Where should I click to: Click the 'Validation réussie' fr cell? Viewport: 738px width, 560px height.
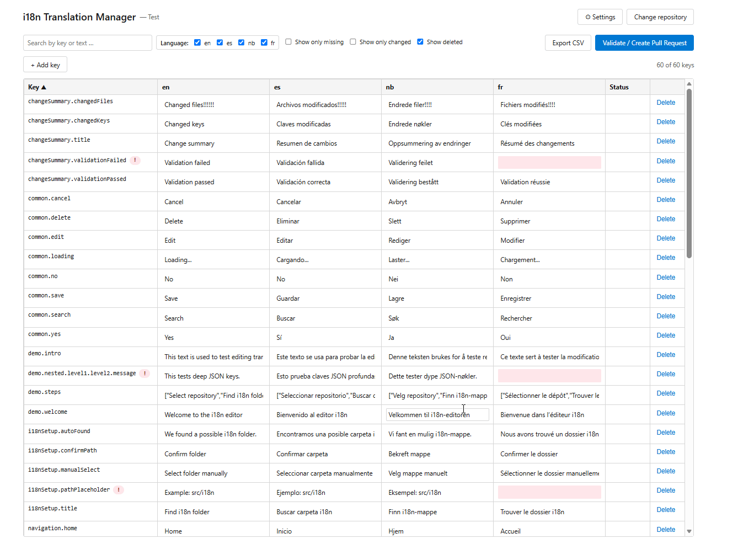point(549,182)
